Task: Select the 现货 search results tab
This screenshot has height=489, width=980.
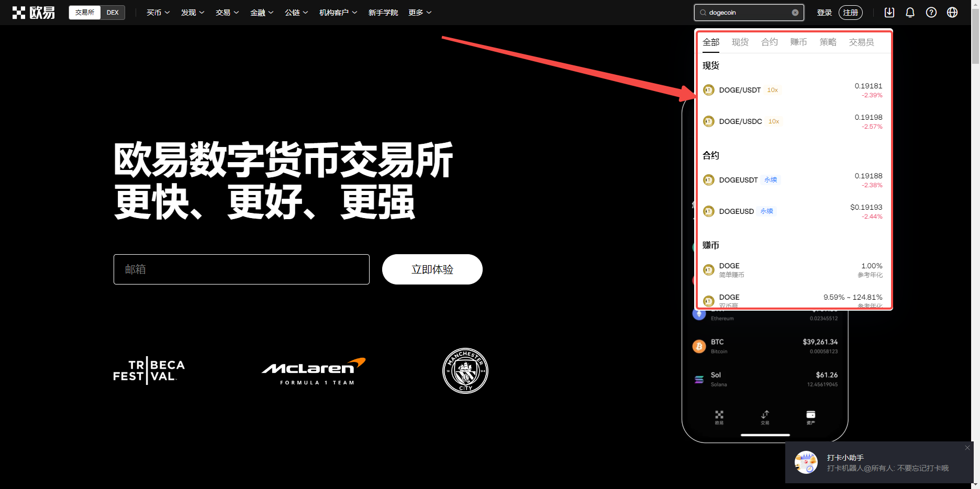Action: (x=740, y=42)
